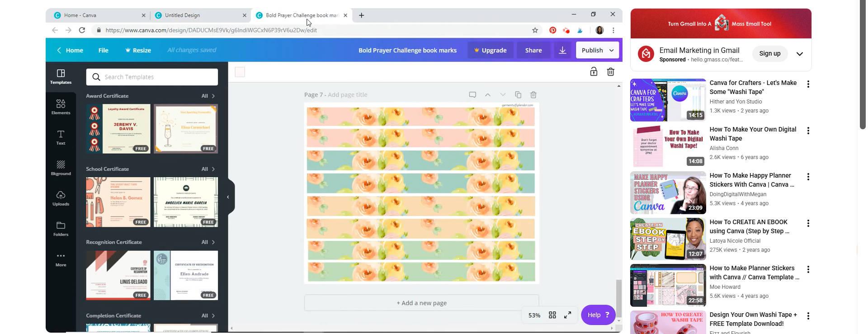Viewport: 868px width, 334px height.
Task: Select Bold Prayer Challenge book marks tab
Action: (302, 15)
